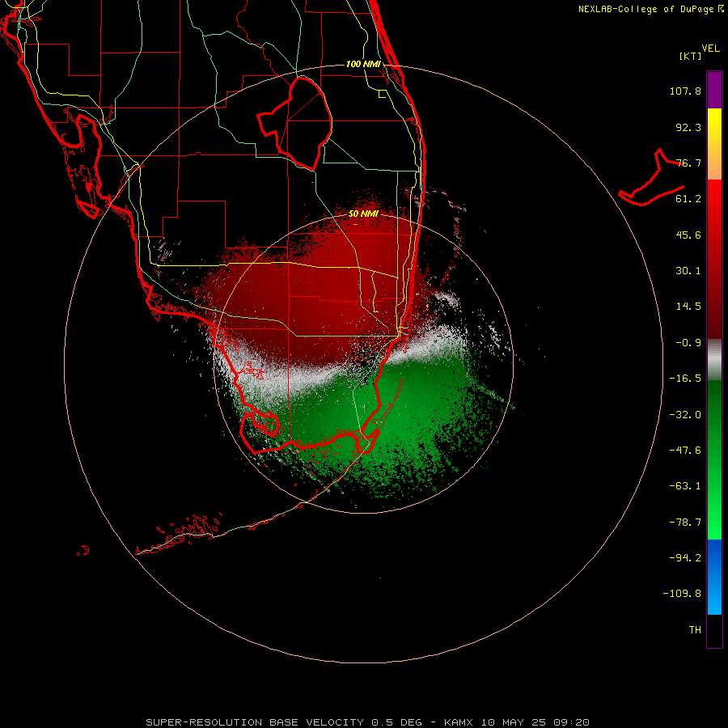Click the blue segment of the color bar

click(714, 577)
